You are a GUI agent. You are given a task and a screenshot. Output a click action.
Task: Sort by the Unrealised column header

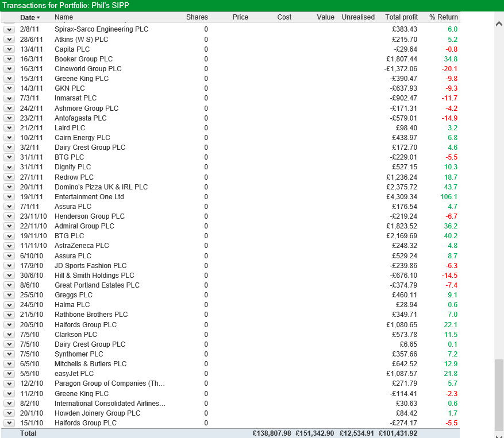click(x=358, y=17)
